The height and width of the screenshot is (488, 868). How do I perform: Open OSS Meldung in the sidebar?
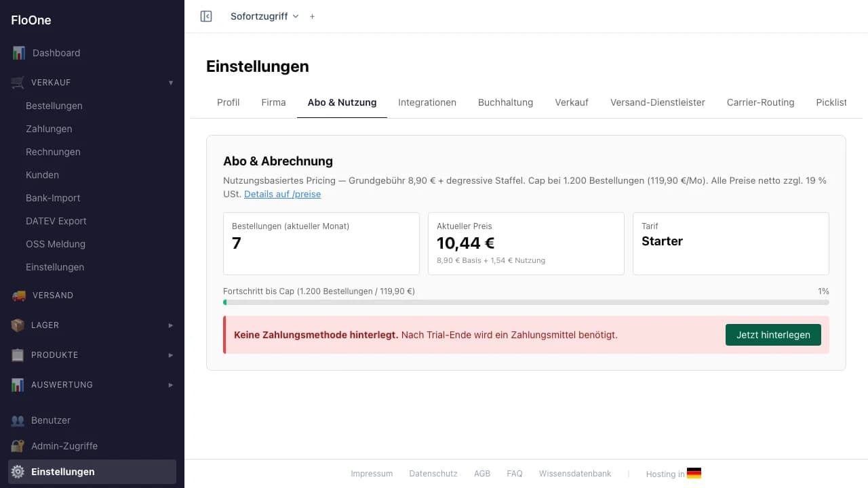56,244
